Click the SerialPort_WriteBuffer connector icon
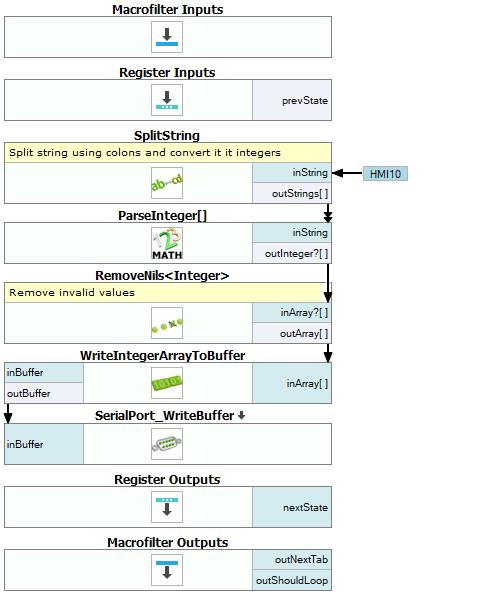The width and height of the screenshot is (500, 596). (x=167, y=444)
